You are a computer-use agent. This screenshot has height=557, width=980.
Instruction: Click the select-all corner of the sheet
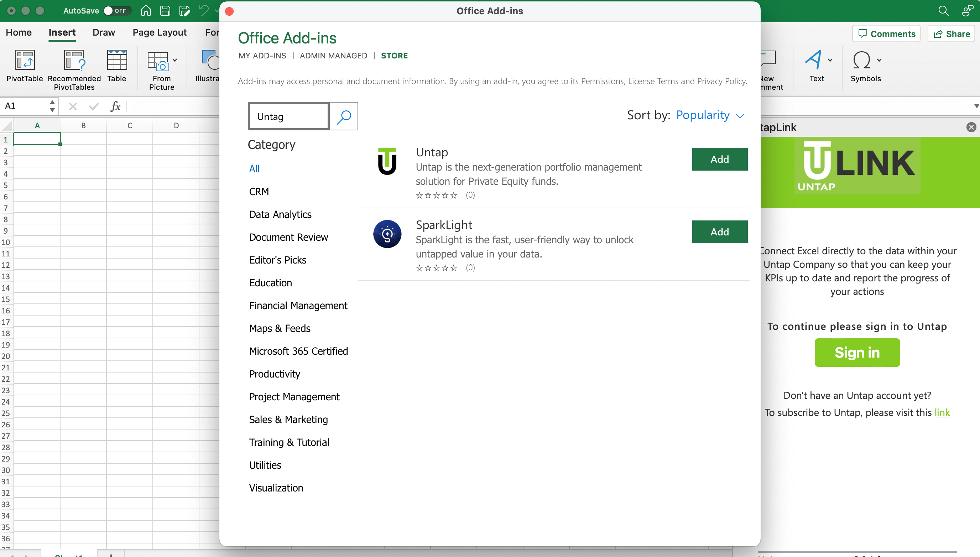tap(6, 125)
